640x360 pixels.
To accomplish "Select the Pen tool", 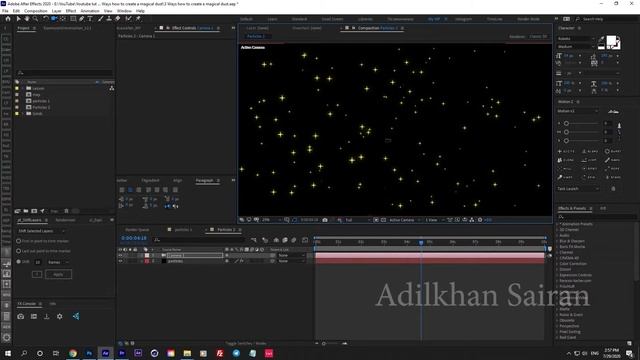I will coord(82,19).
